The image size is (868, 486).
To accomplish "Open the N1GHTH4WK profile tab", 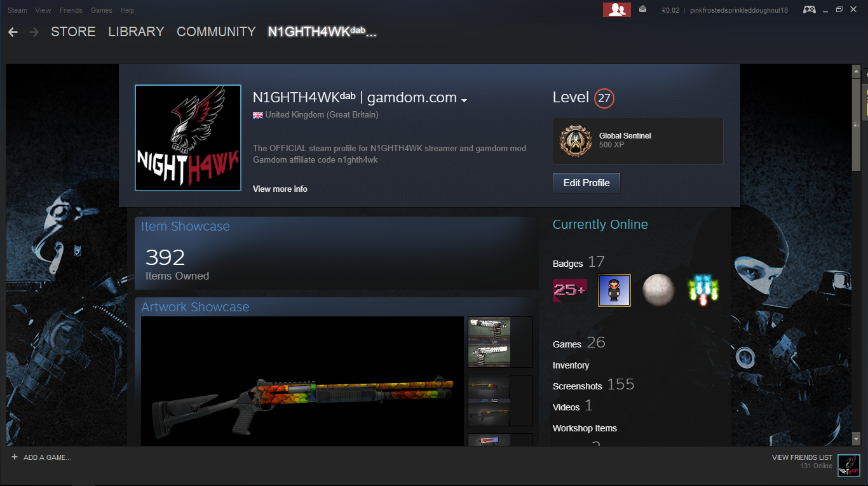I will click(322, 32).
